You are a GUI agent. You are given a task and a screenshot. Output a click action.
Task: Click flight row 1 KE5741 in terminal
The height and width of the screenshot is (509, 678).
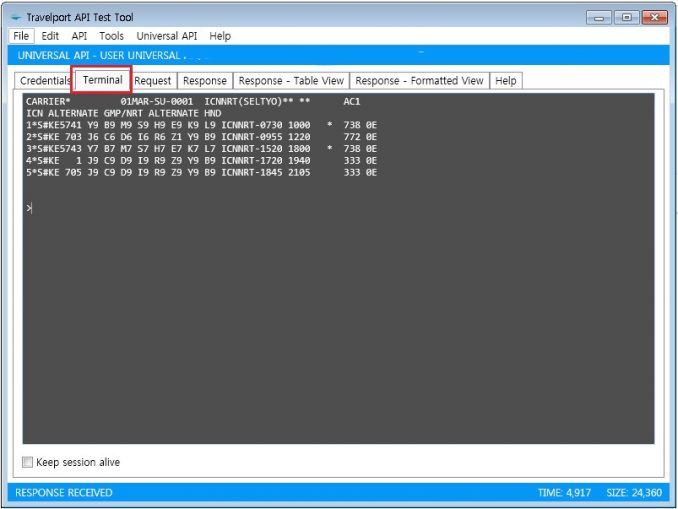(201, 125)
